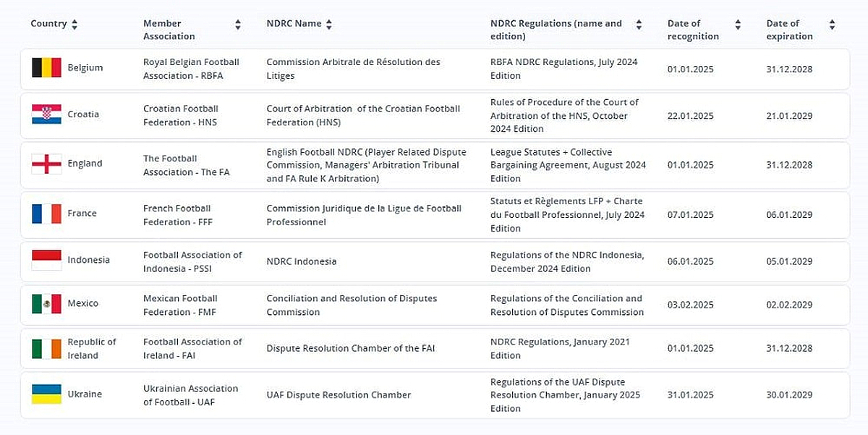Screen dimensions: 868x435
Task: Click the Mexico flag icon
Action: [46, 303]
